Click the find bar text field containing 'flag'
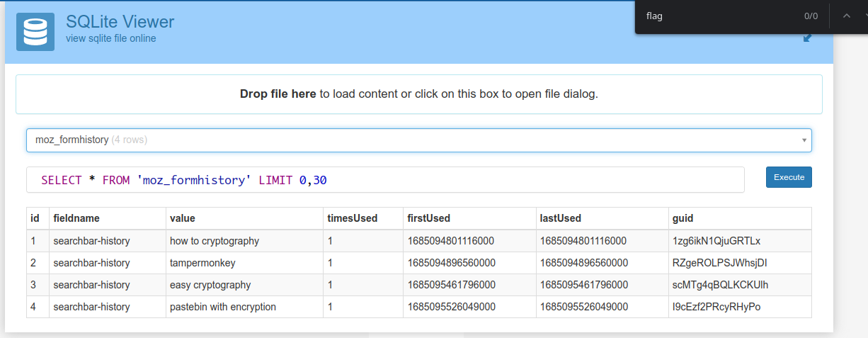 point(715,16)
